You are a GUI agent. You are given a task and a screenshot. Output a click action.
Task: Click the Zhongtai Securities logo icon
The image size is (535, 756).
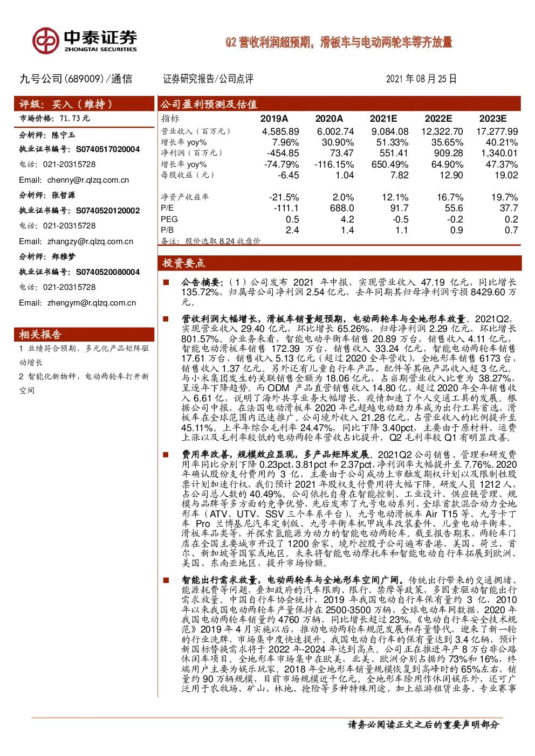tap(45, 41)
